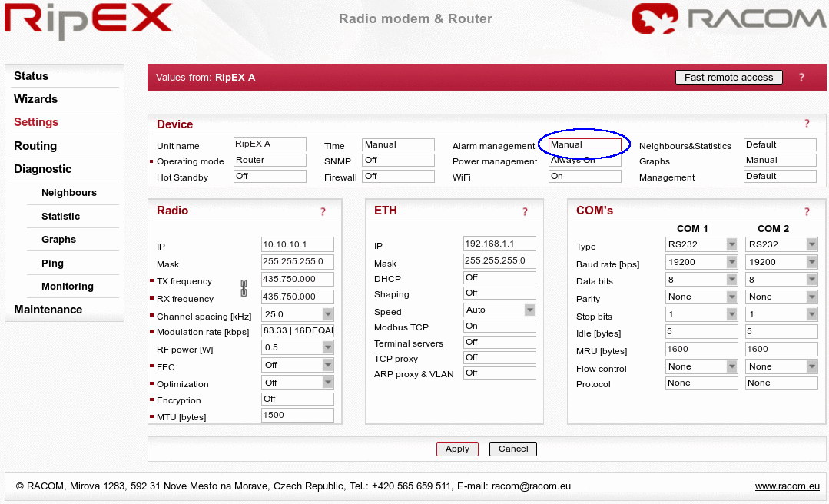Open the Alarm management Manual field
This screenshot has width=829, height=504.
pyautogui.click(x=585, y=145)
